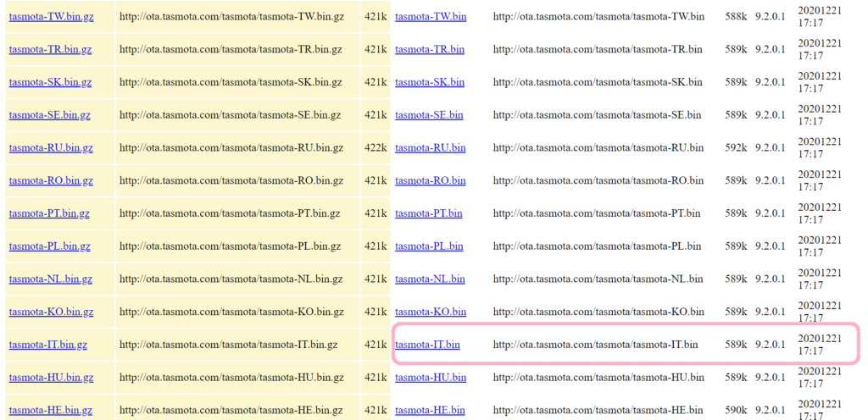Screen dimensions: 868x420
Task: Select the URL text ending in tasmota-SE.bin
Action: coord(598,115)
